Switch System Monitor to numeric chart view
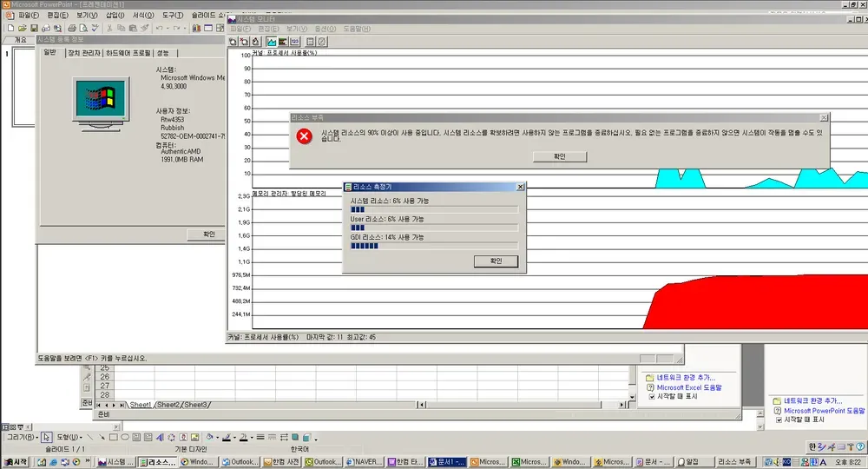 [x=294, y=42]
